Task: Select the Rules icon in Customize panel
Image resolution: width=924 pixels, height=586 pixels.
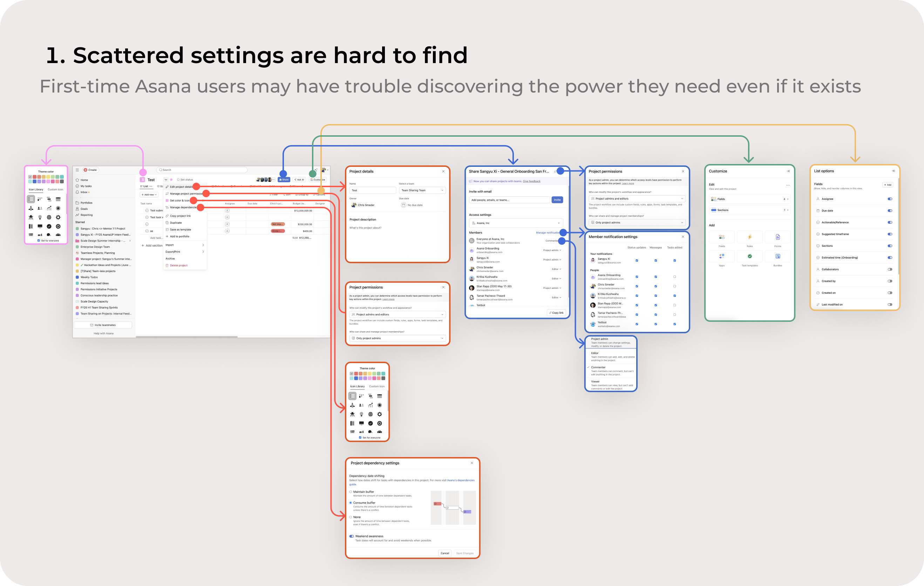Action: pyautogui.click(x=749, y=237)
